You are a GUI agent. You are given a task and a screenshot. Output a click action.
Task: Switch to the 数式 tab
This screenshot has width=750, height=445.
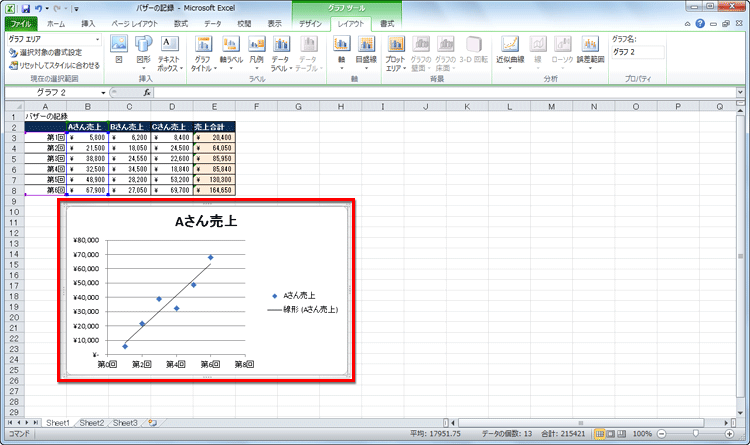pyautogui.click(x=181, y=23)
